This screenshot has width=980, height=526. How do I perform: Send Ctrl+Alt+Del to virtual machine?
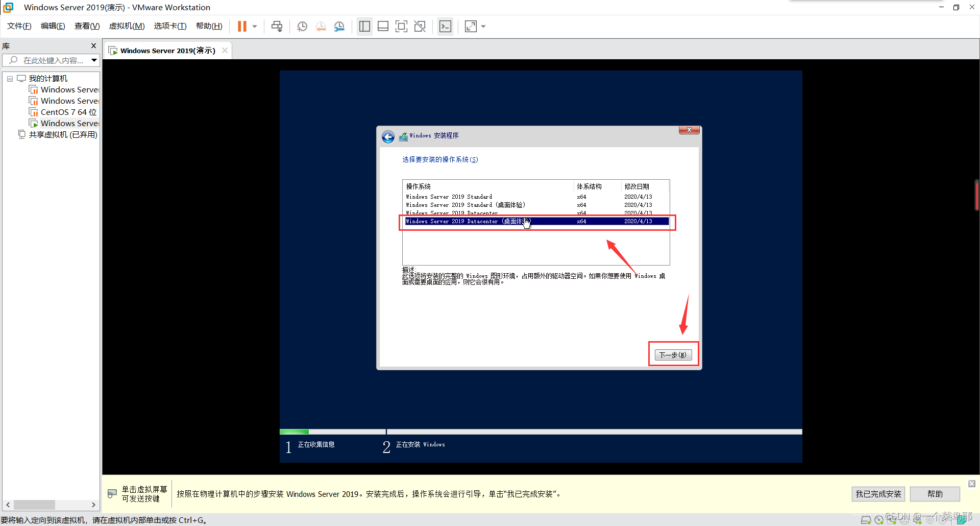click(277, 26)
